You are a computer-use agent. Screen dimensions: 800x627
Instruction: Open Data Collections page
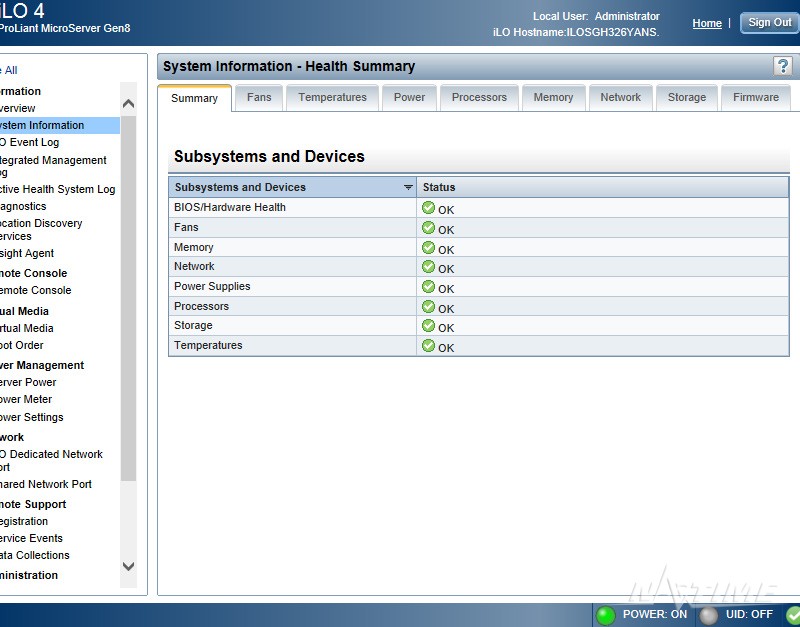coord(35,555)
